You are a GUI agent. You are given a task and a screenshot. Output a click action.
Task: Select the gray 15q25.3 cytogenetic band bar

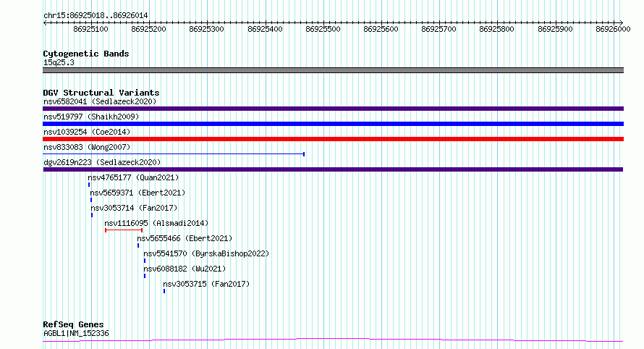(x=333, y=70)
